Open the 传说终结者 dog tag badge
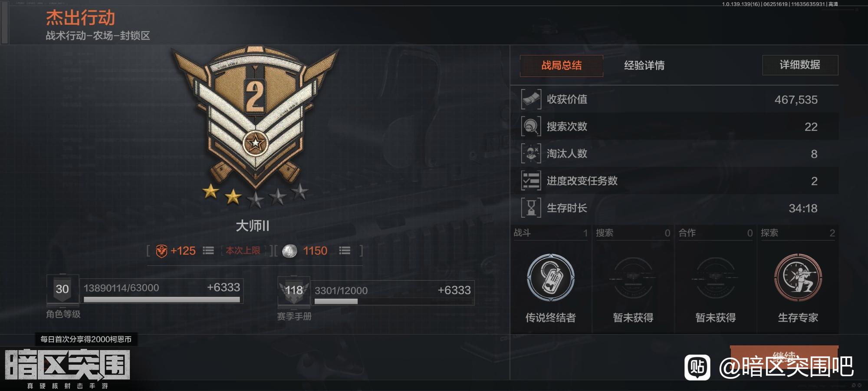Image resolution: width=868 pixels, height=391 pixels. 551,278
